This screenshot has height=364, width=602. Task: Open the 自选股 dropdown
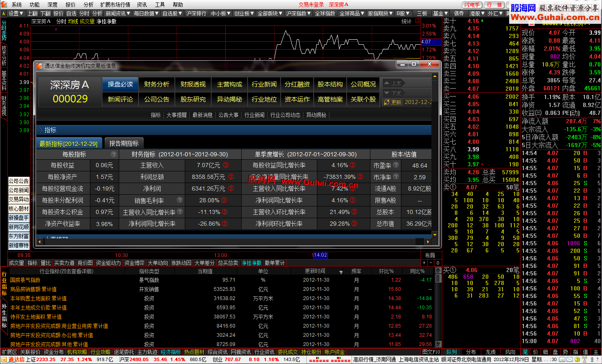[172, 13]
